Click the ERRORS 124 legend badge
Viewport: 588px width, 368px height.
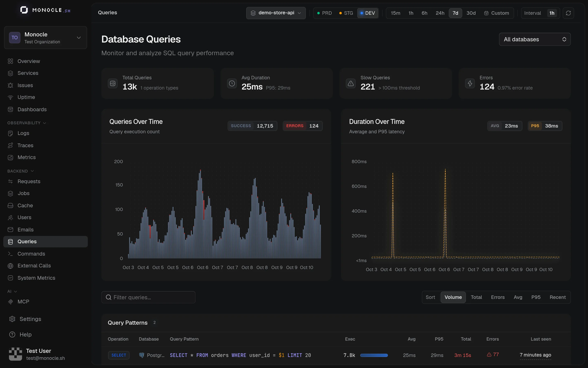point(303,126)
